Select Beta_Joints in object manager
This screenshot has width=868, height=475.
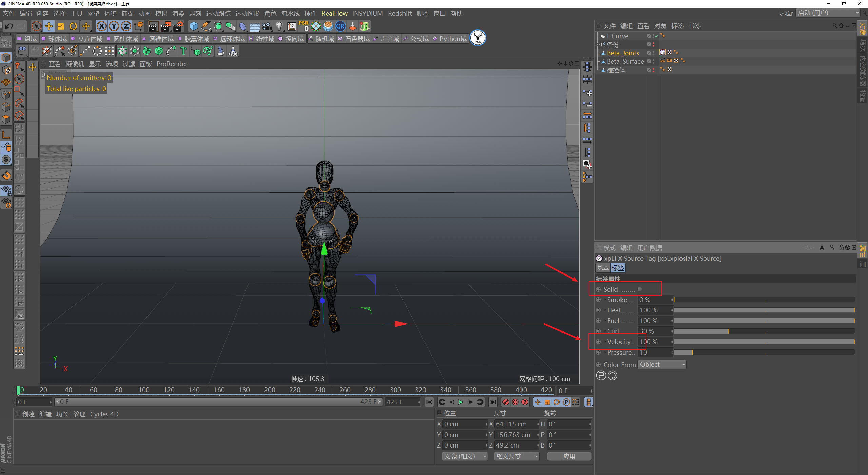pyautogui.click(x=623, y=53)
